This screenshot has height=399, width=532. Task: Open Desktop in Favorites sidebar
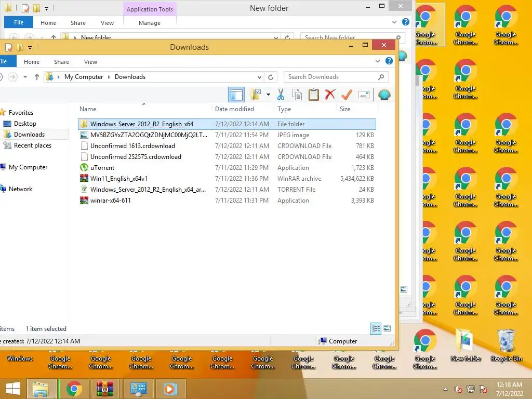click(25, 124)
